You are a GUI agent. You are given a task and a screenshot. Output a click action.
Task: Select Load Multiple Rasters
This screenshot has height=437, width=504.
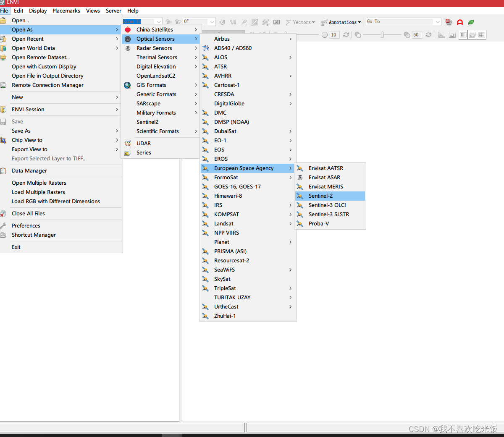[61, 192]
